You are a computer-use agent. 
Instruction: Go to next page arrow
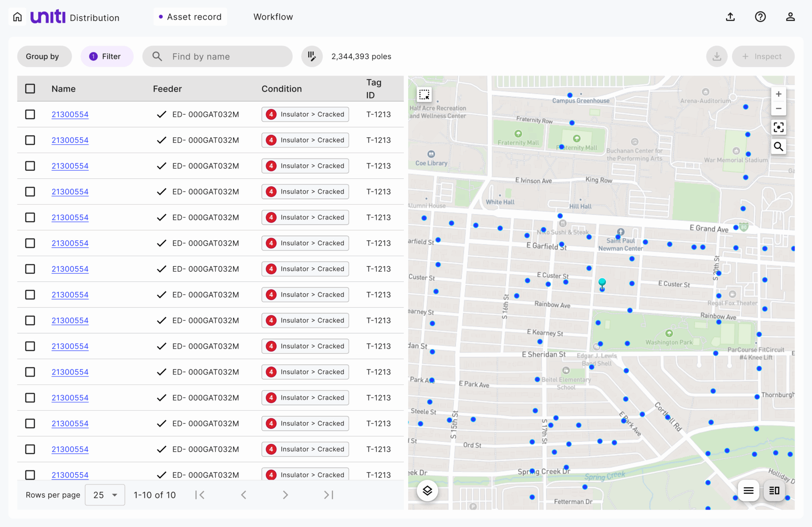(x=285, y=495)
